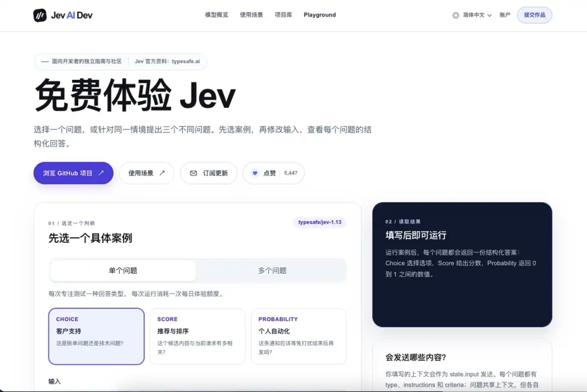Viewport: 587px width, 392px height.
Task: Click the 提交作品 button
Action: click(x=534, y=15)
